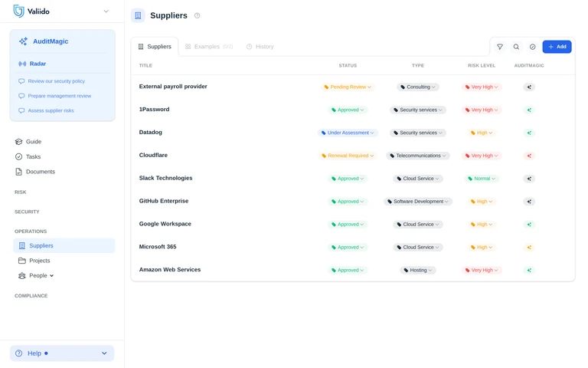The height and width of the screenshot is (368, 588).
Task: Select 'Assess supplier risks' prompt
Action: [47, 110]
